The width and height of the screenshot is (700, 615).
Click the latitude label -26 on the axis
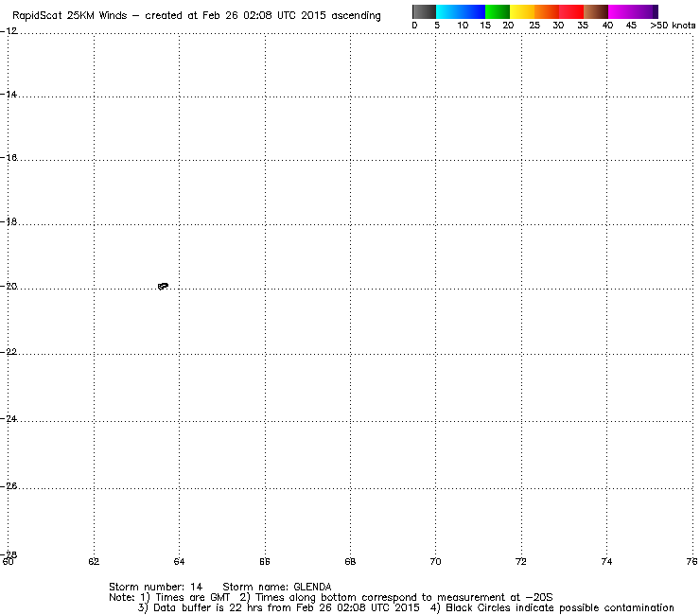tap(9, 485)
